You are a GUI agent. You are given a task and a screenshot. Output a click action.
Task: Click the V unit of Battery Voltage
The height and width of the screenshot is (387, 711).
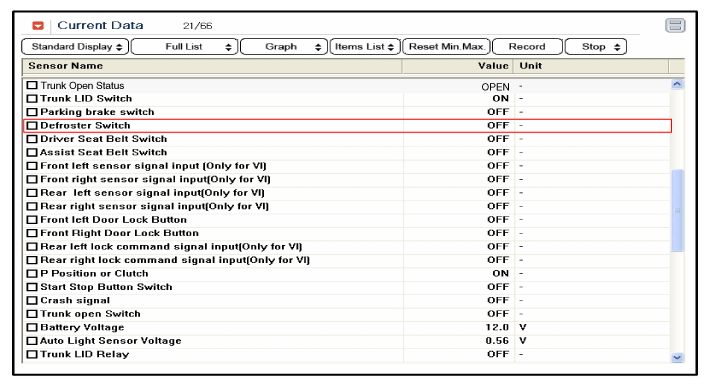coord(522,327)
